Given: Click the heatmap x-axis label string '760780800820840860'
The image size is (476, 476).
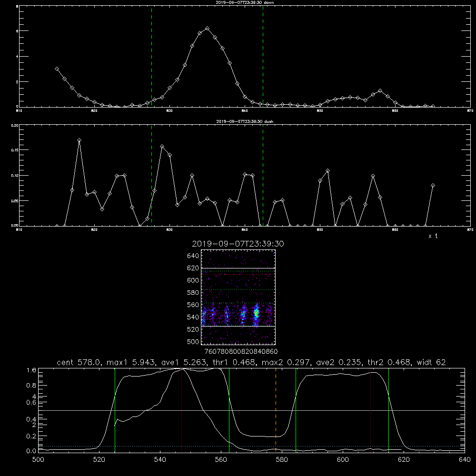Looking at the screenshot, I should click(x=241, y=351).
